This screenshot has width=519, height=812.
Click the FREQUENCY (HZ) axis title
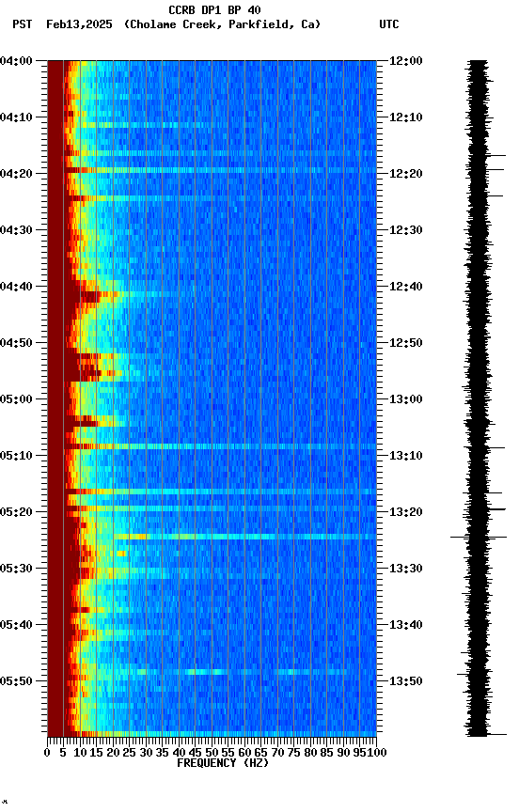[223, 763]
